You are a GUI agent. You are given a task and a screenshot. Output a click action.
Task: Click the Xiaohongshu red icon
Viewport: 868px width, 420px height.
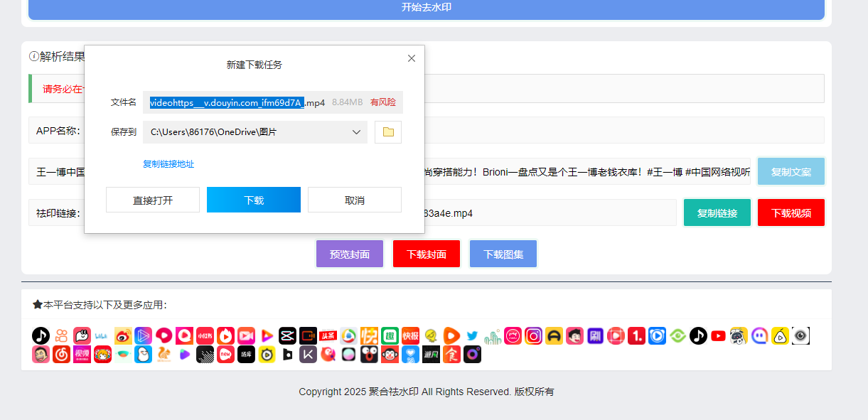[x=205, y=336]
